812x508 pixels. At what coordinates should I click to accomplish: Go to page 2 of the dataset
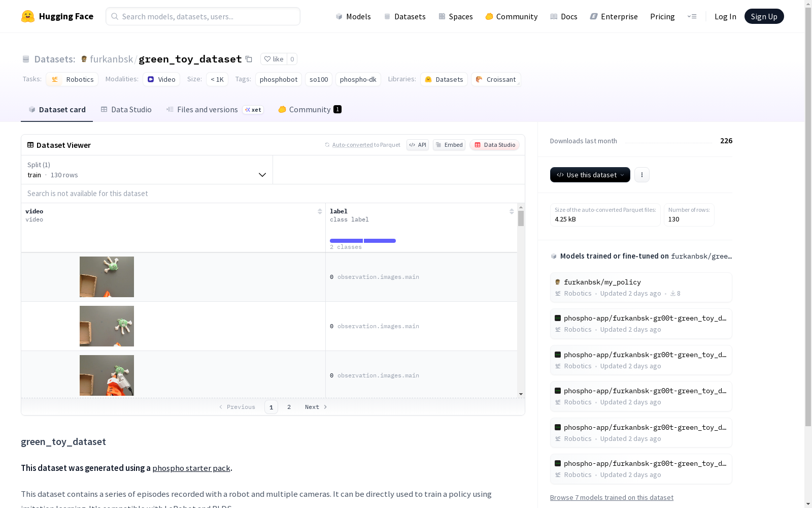tap(289, 407)
